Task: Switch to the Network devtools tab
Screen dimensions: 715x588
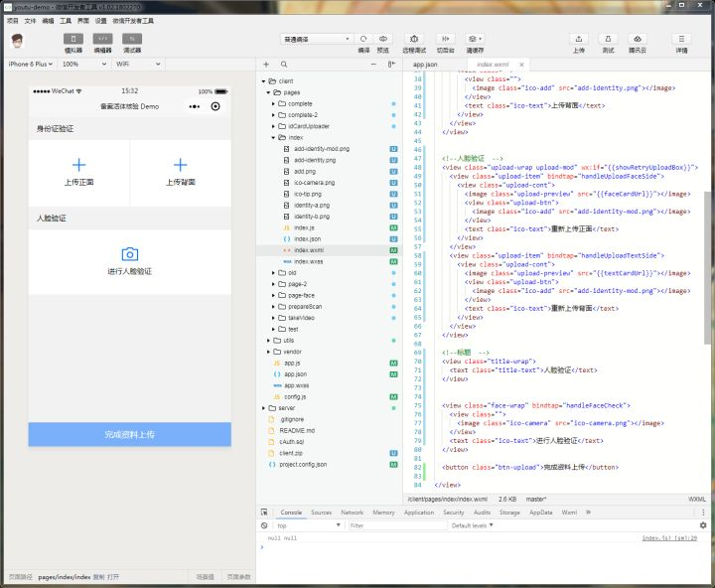Action: pos(352,513)
